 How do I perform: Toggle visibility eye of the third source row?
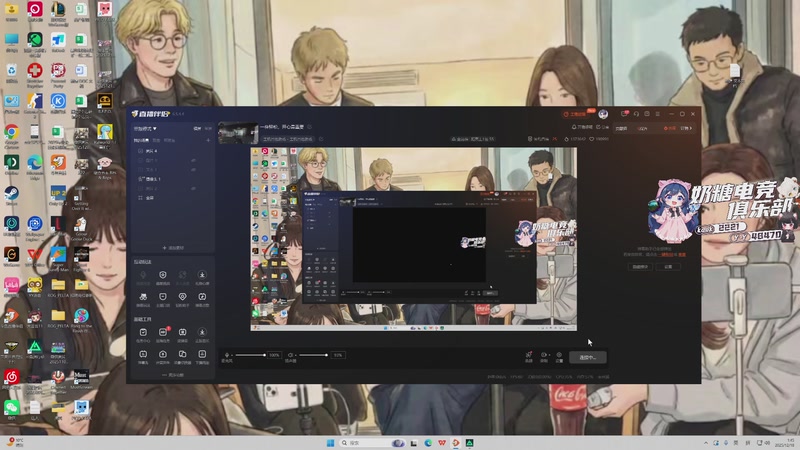pos(193,169)
